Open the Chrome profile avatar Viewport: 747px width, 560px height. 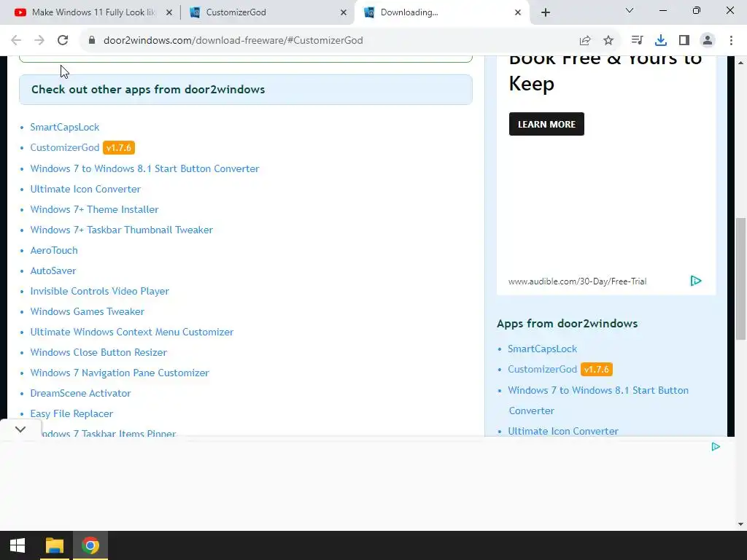coord(708,40)
